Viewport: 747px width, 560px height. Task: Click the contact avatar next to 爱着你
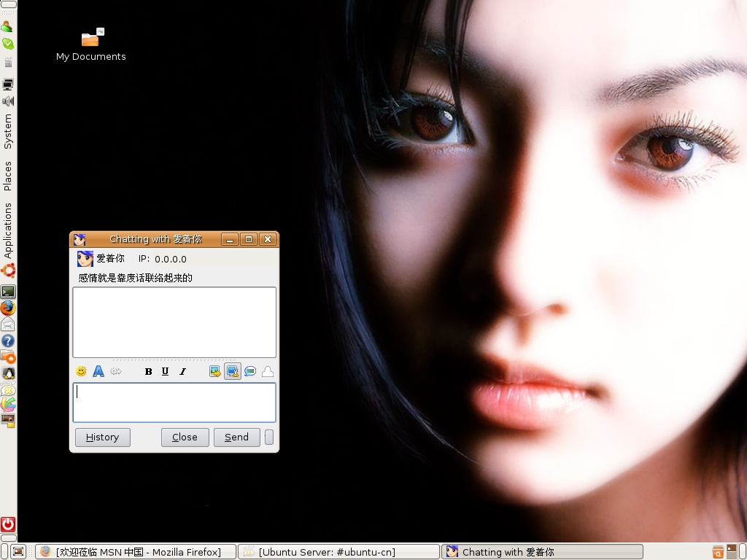[x=85, y=259]
